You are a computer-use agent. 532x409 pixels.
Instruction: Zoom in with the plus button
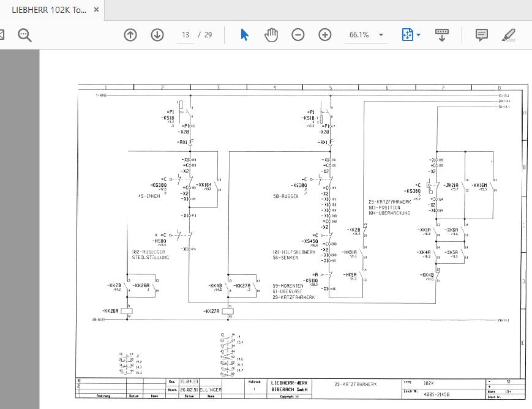pyautogui.click(x=325, y=35)
